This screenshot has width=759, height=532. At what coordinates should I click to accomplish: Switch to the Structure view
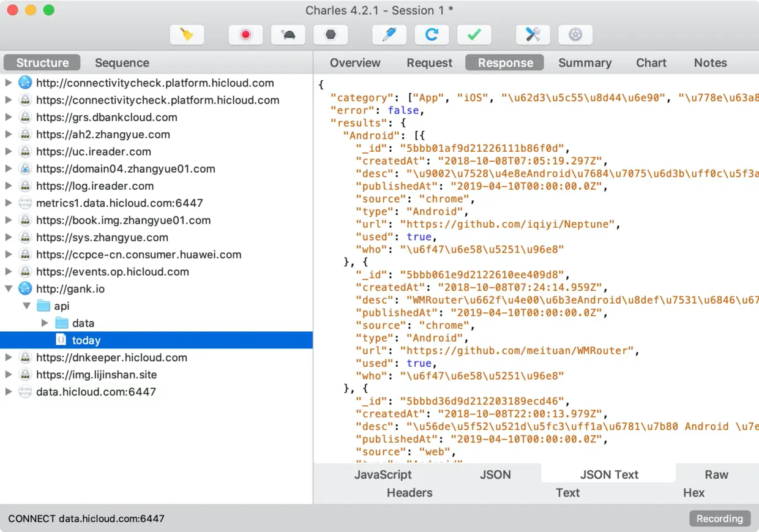click(x=42, y=62)
